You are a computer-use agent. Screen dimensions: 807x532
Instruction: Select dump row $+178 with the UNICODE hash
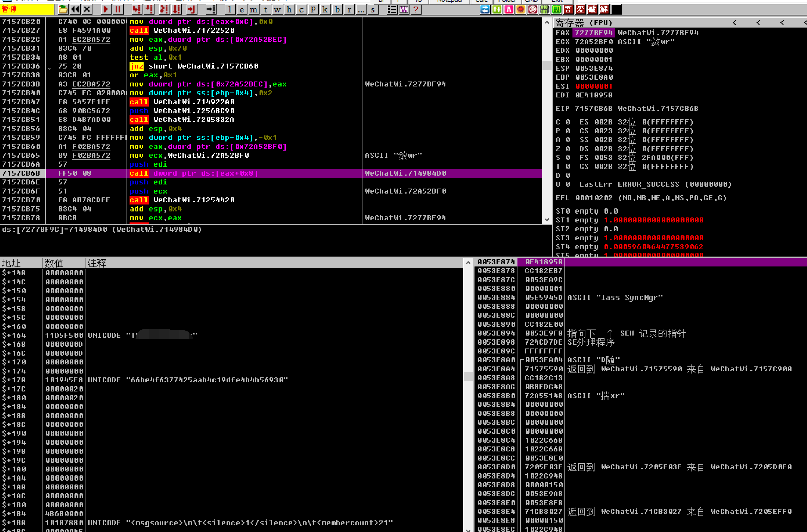(x=231, y=380)
